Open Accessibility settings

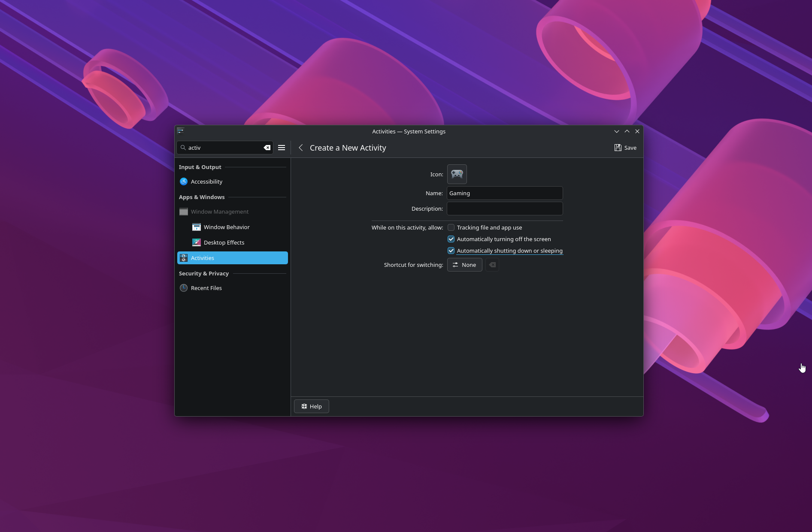tap(233, 181)
